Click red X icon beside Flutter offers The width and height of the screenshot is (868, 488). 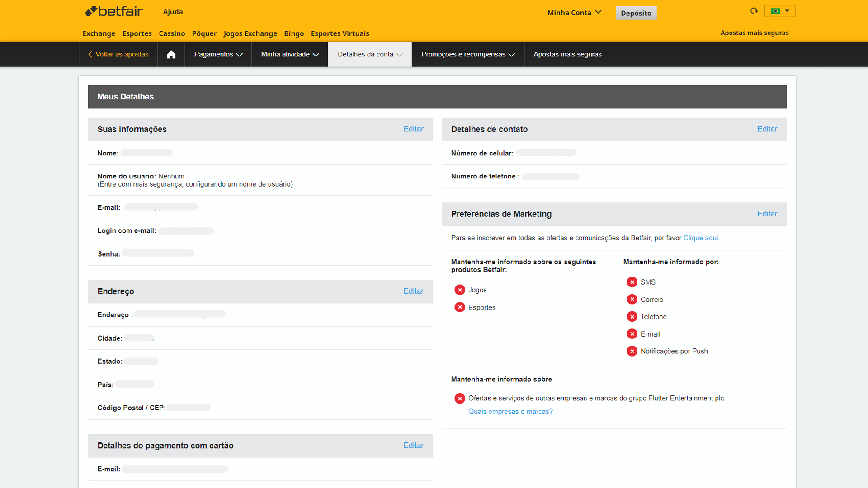(x=460, y=399)
